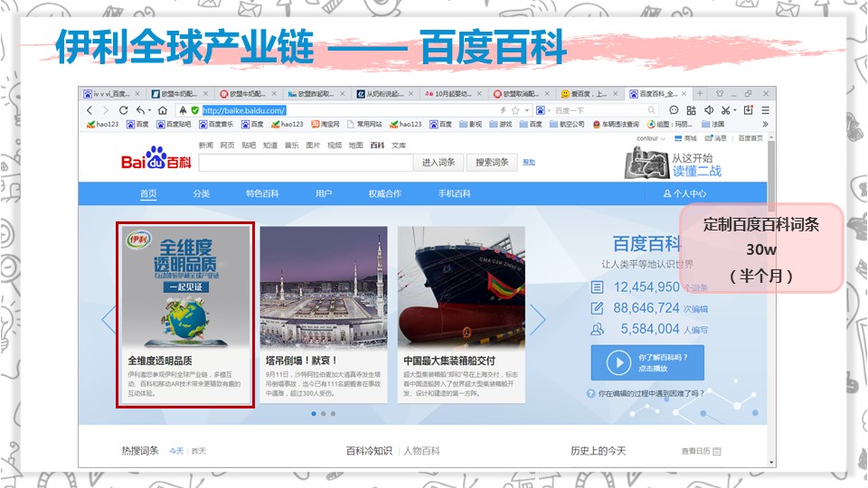Click the new tab plus icon
This screenshot has width=868, height=488.
pos(699,94)
